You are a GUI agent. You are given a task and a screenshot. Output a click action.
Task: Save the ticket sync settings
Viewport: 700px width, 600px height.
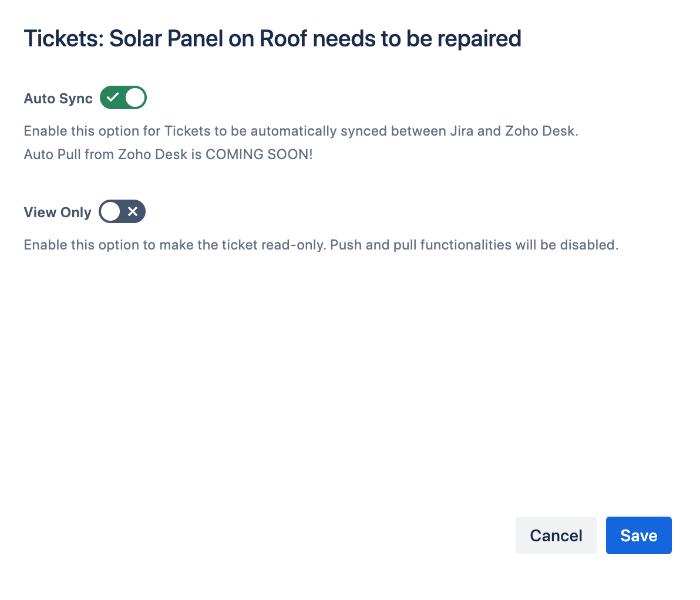638,535
